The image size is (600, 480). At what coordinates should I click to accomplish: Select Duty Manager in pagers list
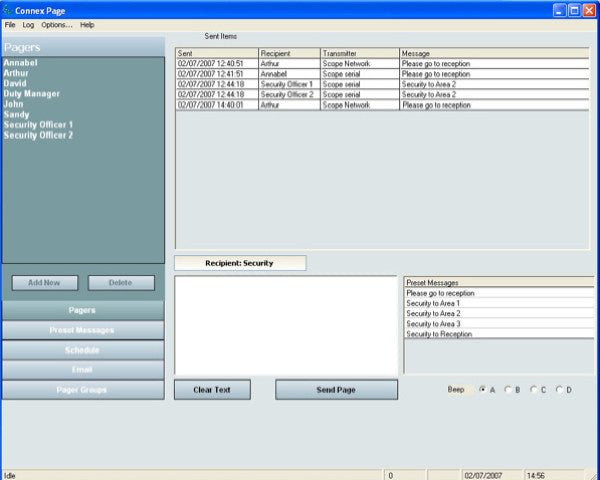pyautogui.click(x=32, y=94)
